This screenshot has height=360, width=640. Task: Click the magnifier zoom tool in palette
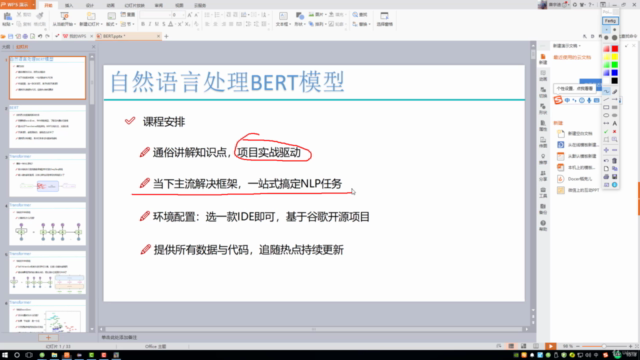click(615, 140)
